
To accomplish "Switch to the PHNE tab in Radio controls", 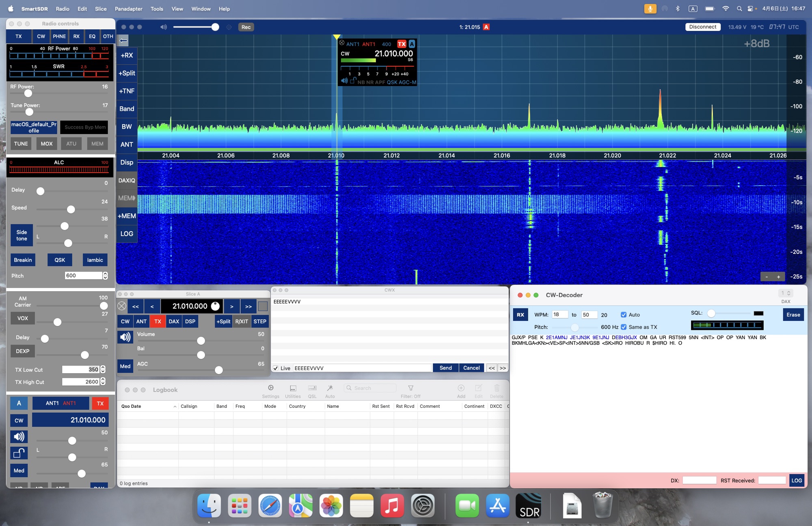I will [x=59, y=36].
